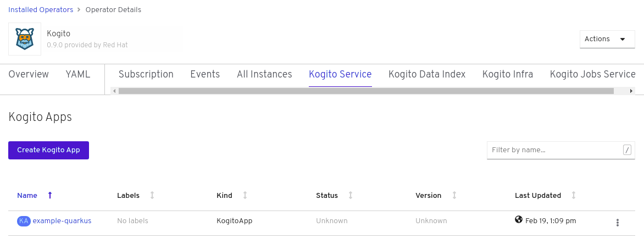This screenshot has height=249, width=644.
Task: Click the sort icon next to Version
Action: (454, 196)
